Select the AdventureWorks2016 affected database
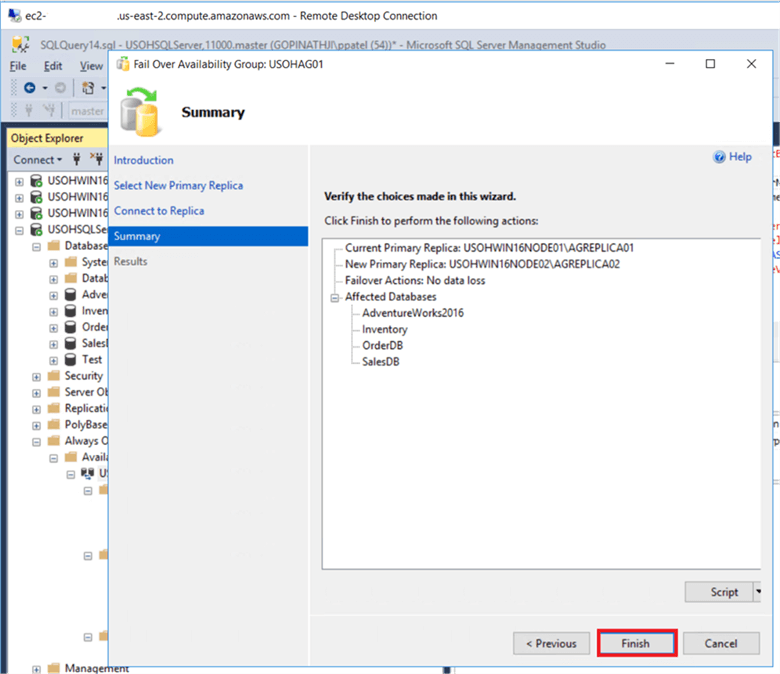 tap(412, 313)
